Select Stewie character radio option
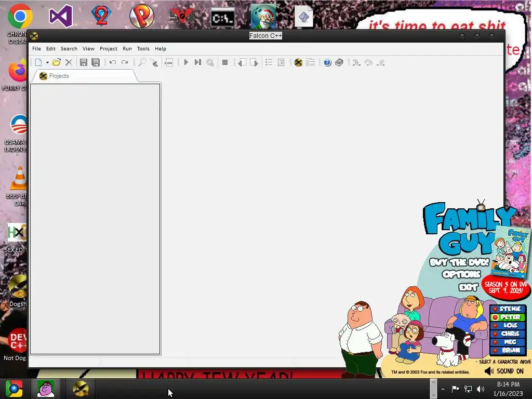Viewport: 532px width, 399px height. 508,309
